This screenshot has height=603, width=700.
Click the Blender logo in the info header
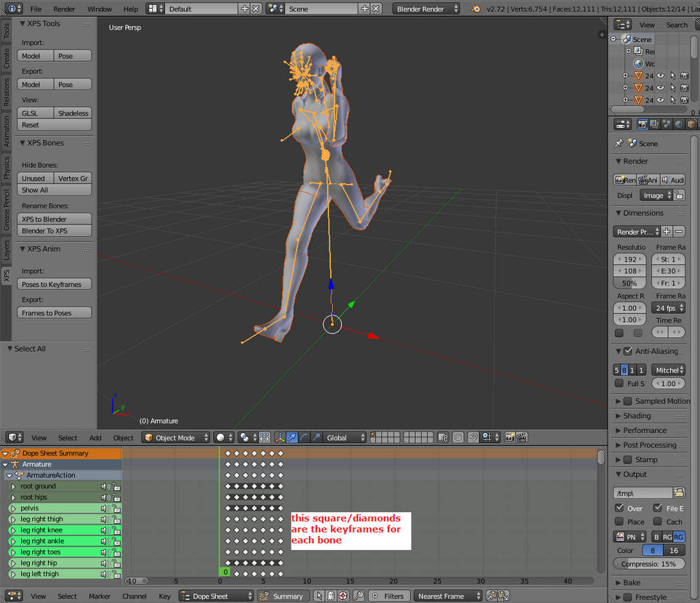tap(476, 9)
